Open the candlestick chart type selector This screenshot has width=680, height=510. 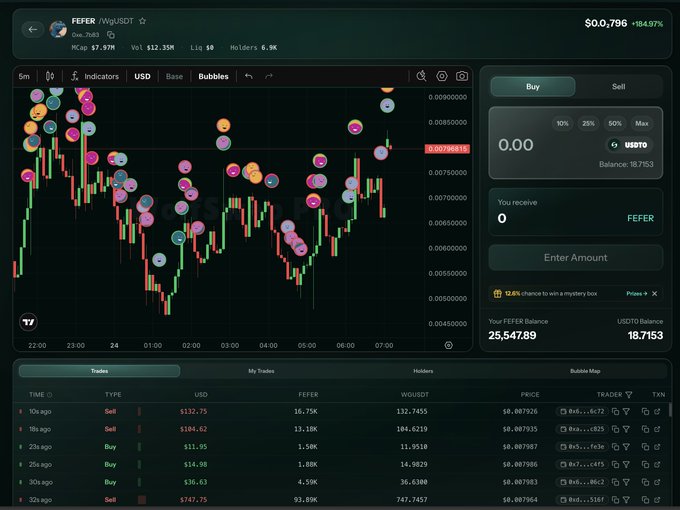(x=50, y=76)
